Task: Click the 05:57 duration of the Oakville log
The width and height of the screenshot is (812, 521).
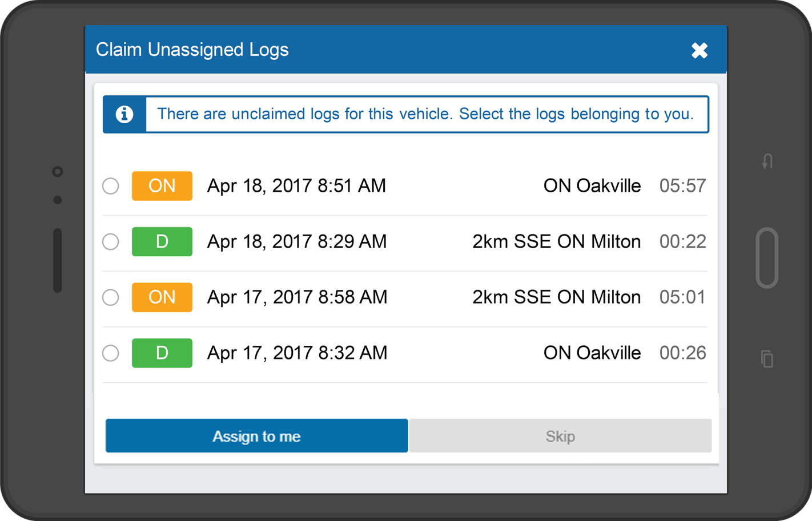Action: (x=682, y=185)
